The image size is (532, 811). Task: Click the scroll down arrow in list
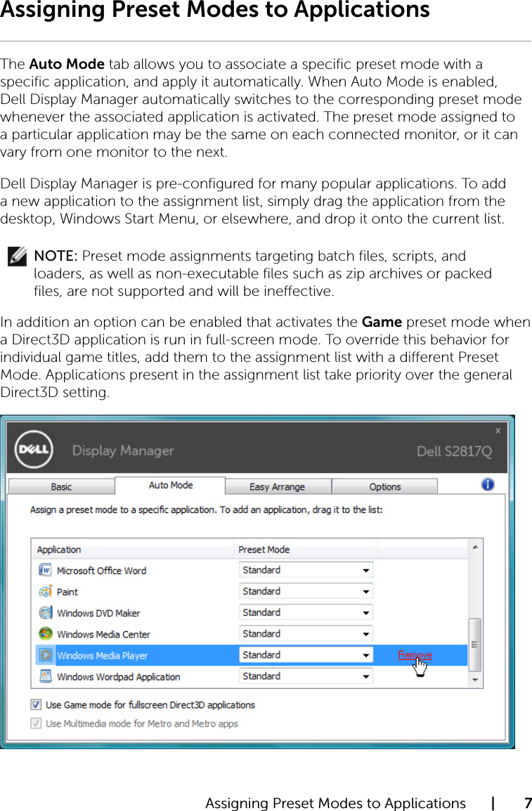(475, 680)
